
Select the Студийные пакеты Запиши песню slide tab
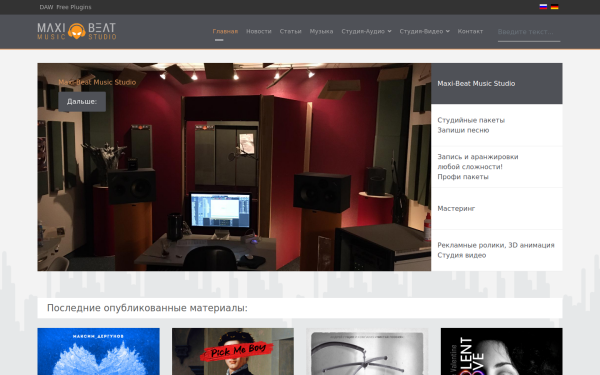click(x=497, y=125)
